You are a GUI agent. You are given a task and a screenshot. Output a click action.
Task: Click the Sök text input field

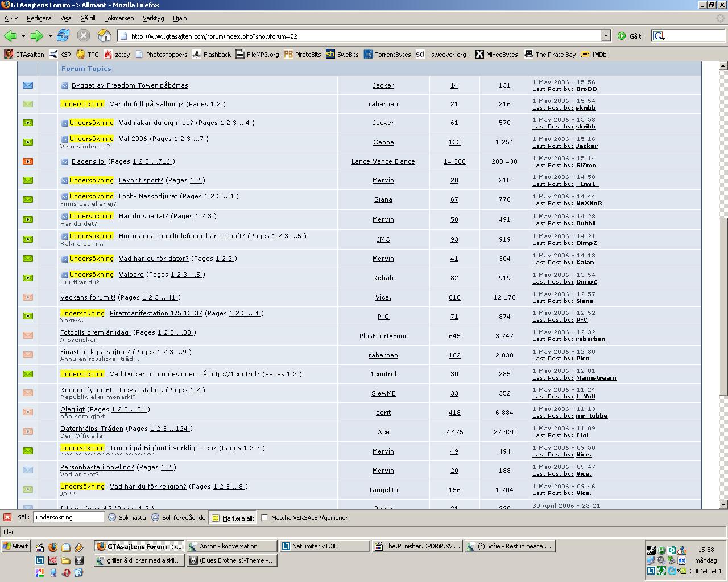pos(68,518)
